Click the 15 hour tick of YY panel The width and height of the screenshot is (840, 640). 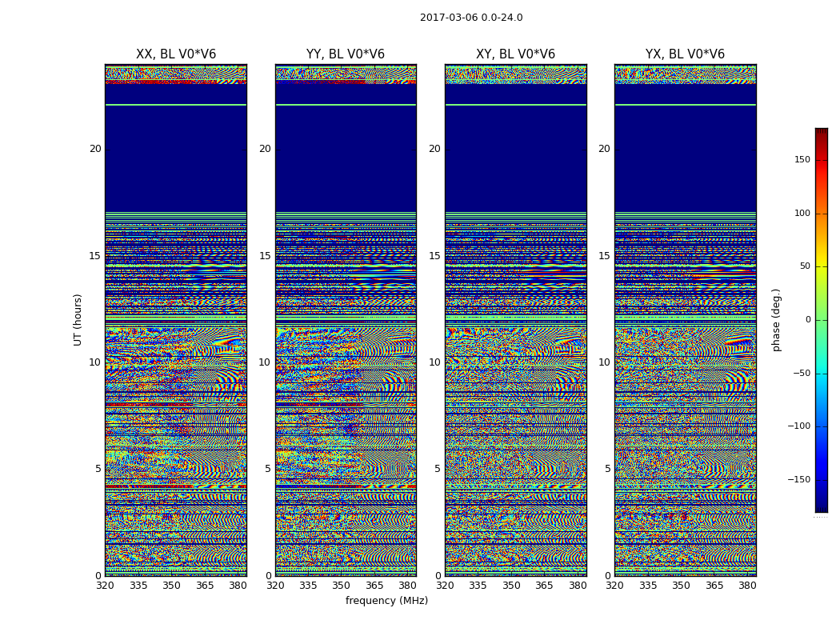(x=265, y=255)
